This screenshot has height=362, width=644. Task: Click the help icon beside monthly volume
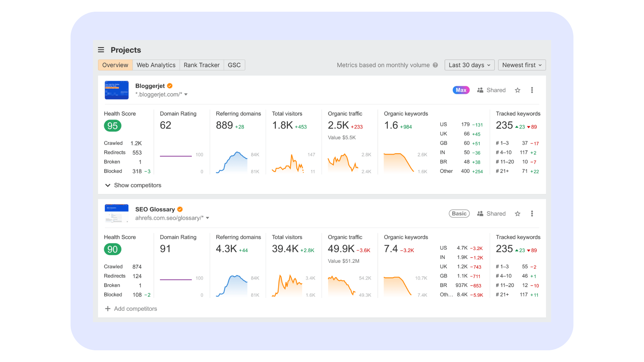click(x=435, y=65)
